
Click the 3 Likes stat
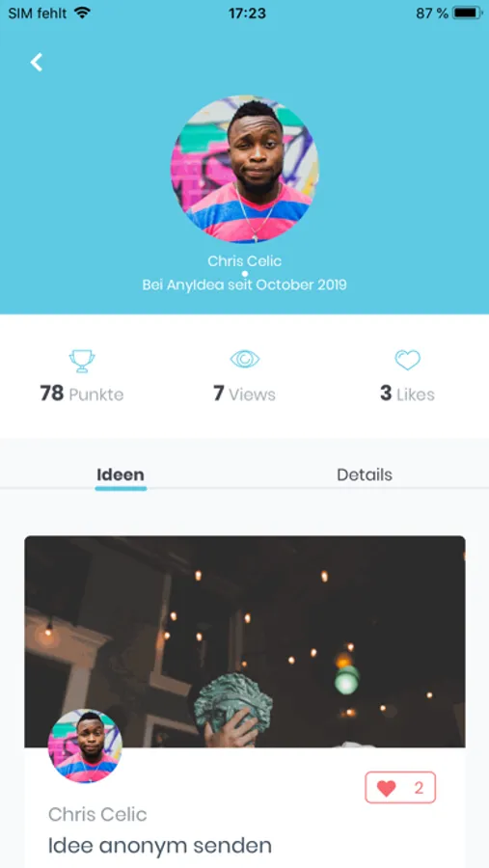pos(408,393)
